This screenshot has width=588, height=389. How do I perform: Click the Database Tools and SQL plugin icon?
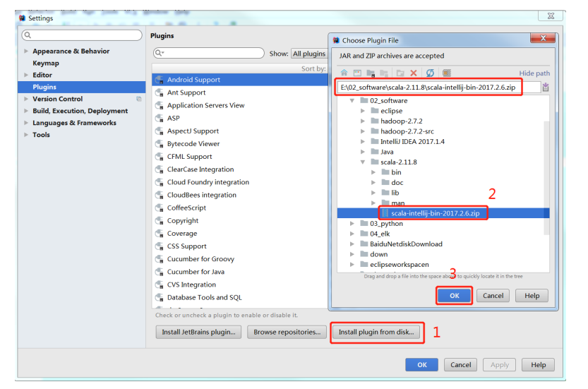point(160,297)
